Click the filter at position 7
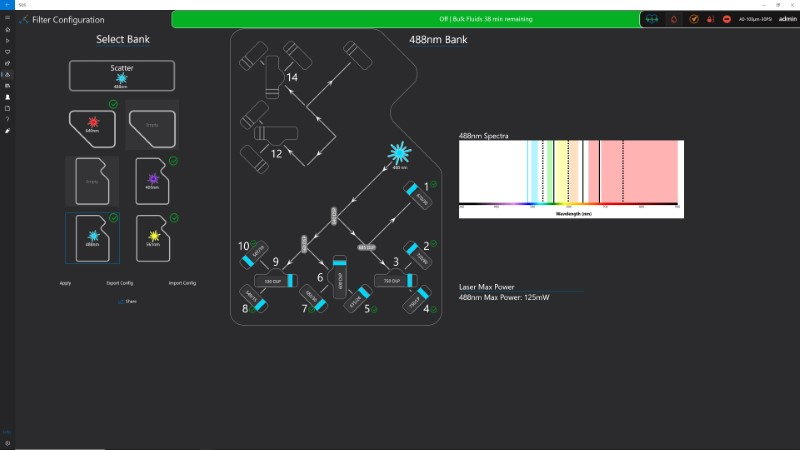800x450 pixels. tap(313, 298)
